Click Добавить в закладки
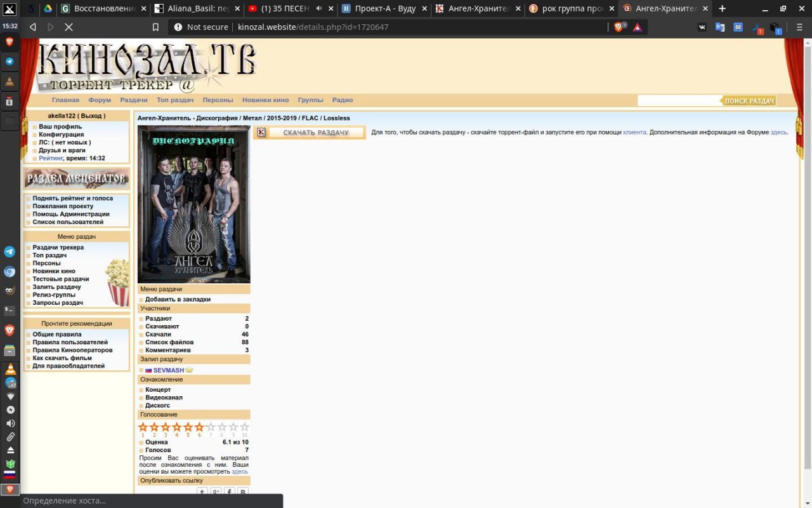The height and width of the screenshot is (508, 812). [178, 299]
